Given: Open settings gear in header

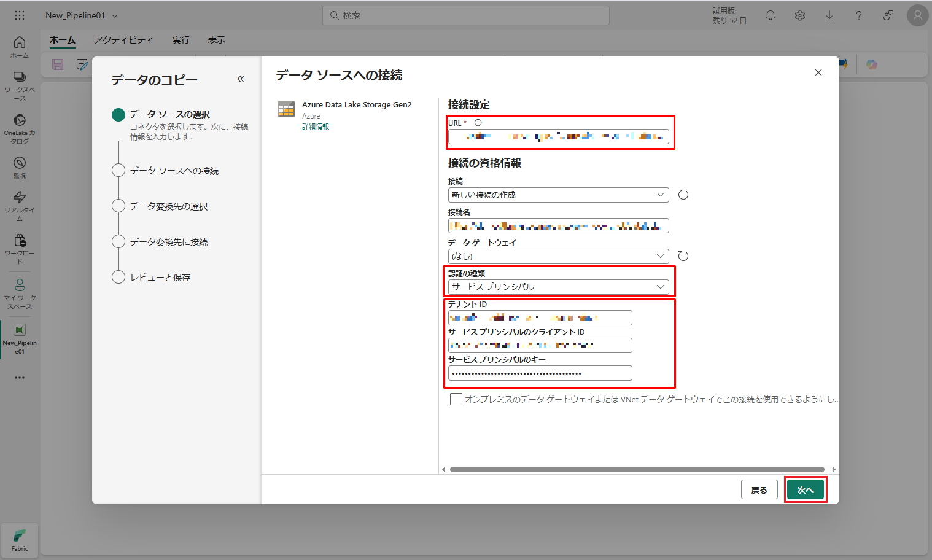Looking at the screenshot, I should (x=800, y=15).
